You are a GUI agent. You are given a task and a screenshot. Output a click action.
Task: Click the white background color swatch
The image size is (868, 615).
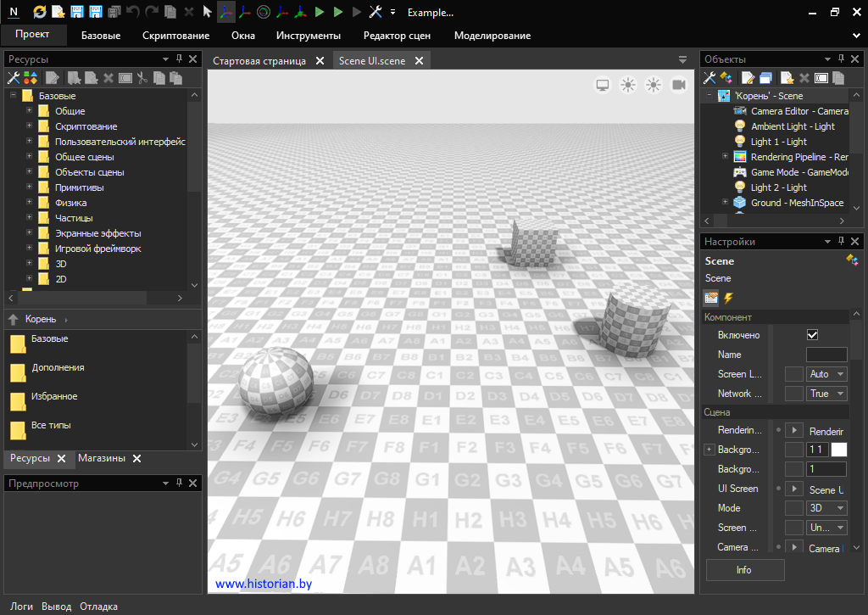point(838,450)
